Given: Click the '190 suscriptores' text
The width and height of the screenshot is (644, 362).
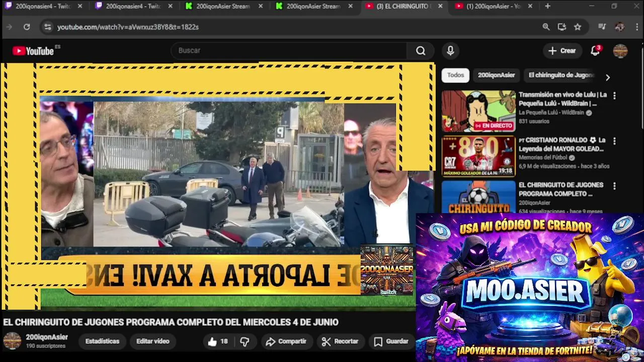Looking at the screenshot, I should (46, 346).
